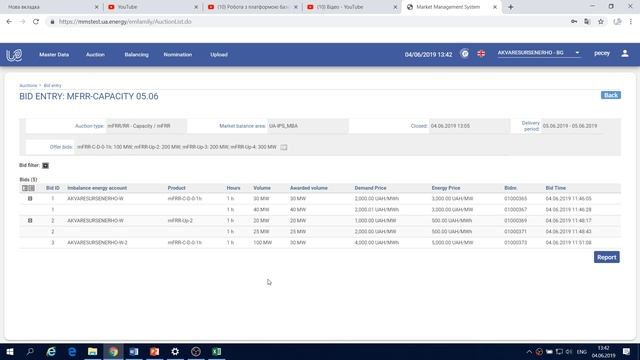The height and width of the screenshot is (360, 640).
Task: Click the company logo in the navigation bar
Action: click(x=14, y=55)
